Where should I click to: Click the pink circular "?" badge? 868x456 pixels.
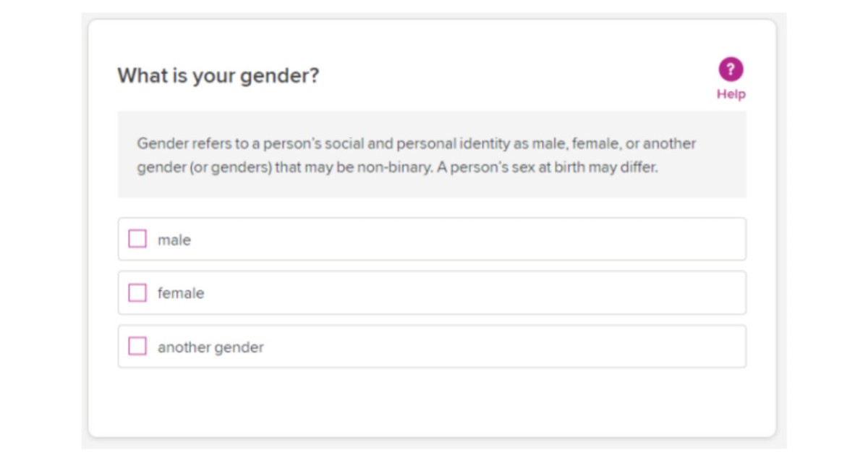pos(731,70)
